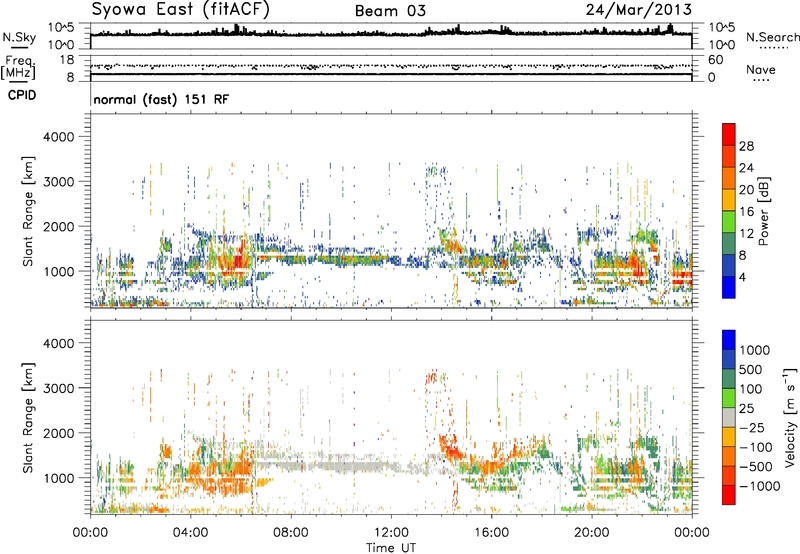Select the 'Velocity [m s⁻¹]' colorbar title
Image resolution: width=800 pixels, height=554 pixels.
tap(790, 417)
